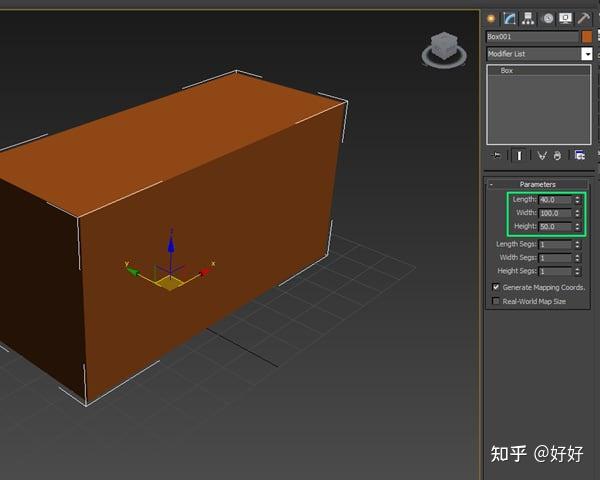Click the Length Segs value field
600x480 pixels.
click(555, 245)
